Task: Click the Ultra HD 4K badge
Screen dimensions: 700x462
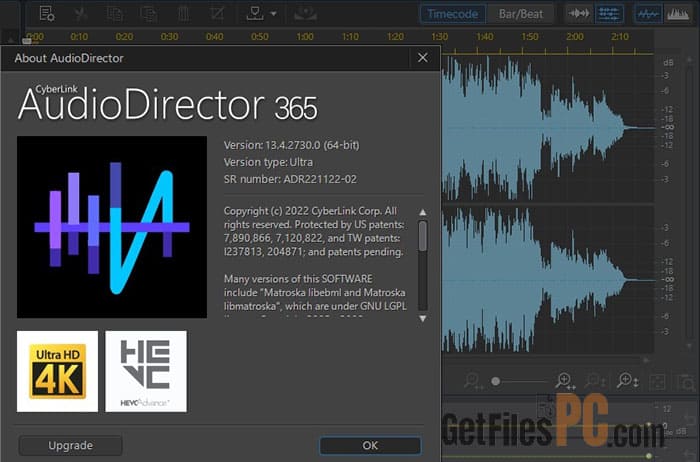Action: tap(57, 371)
